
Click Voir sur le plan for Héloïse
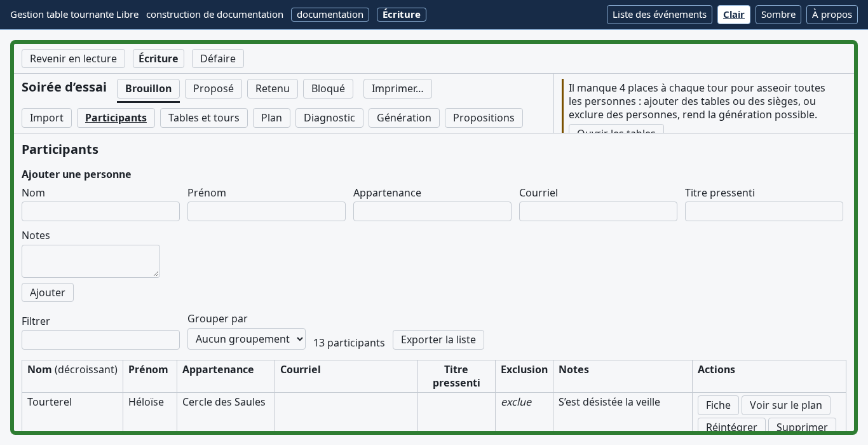pyautogui.click(x=786, y=406)
